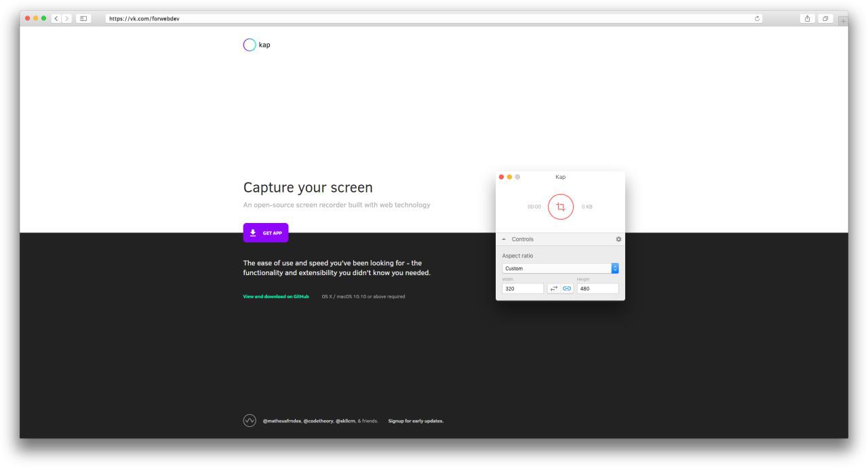Screen dimensions: 868x467
Task: Click Signup for early updates link
Action: [x=416, y=421]
